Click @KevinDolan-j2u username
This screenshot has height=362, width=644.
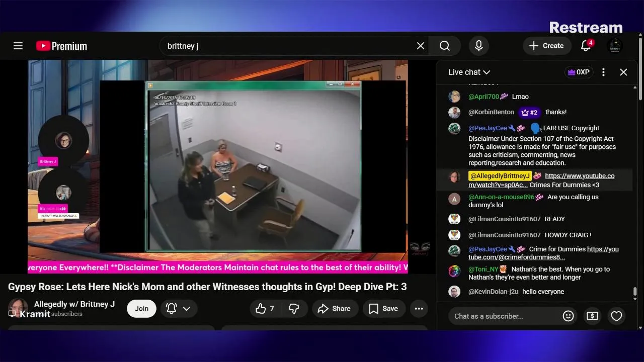click(x=494, y=292)
